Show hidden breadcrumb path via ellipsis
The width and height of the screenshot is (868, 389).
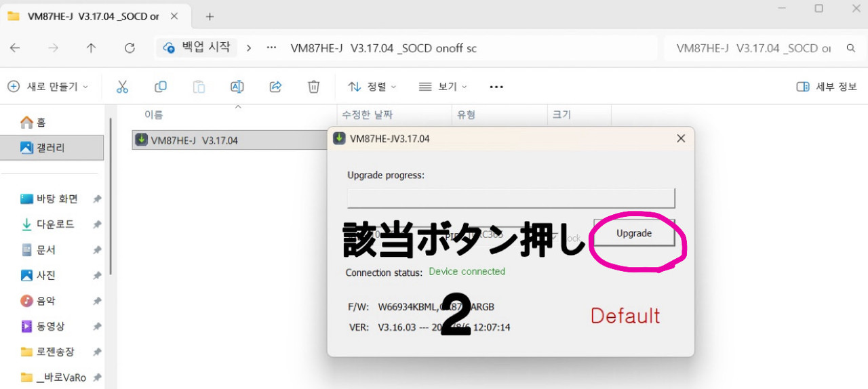tap(272, 48)
